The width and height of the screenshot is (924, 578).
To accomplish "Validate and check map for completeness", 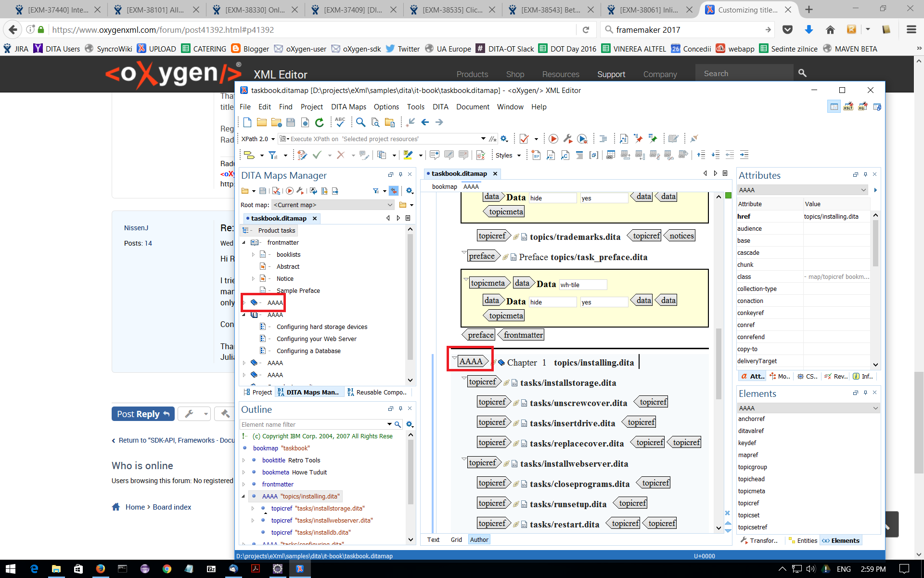I will 276,191.
